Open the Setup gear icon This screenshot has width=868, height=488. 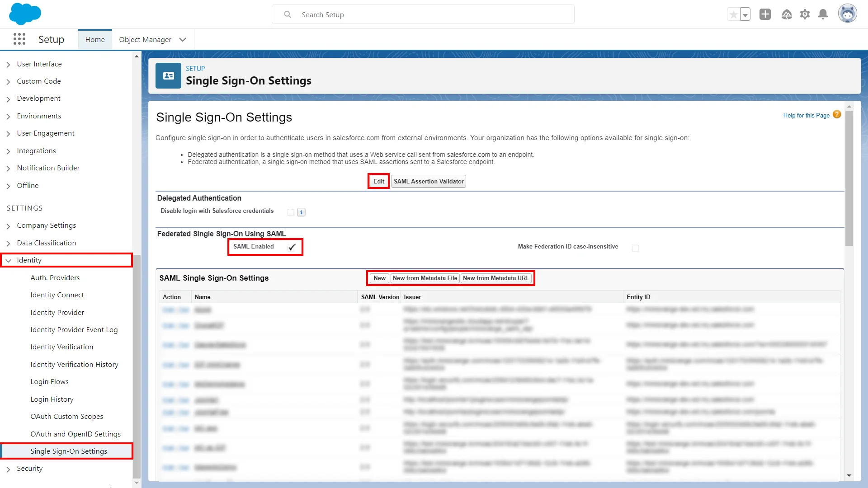click(805, 14)
